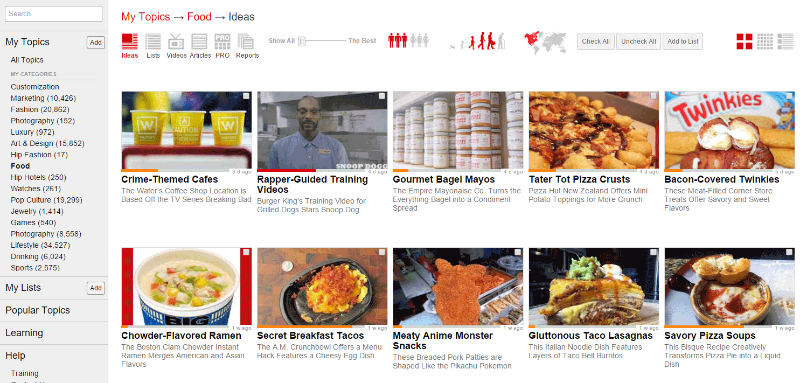800x383 pixels.
Task: Click the Add to List button
Action: [x=683, y=41]
